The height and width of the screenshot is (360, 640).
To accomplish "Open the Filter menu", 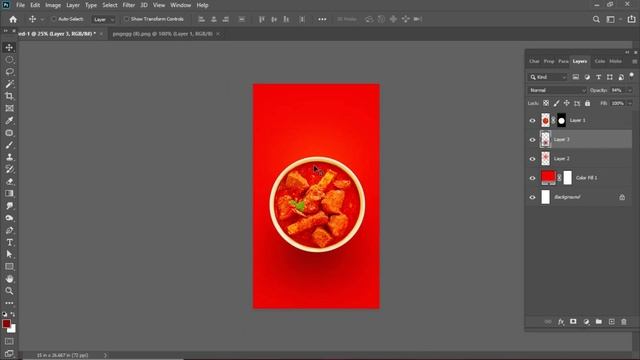I will (x=129, y=5).
